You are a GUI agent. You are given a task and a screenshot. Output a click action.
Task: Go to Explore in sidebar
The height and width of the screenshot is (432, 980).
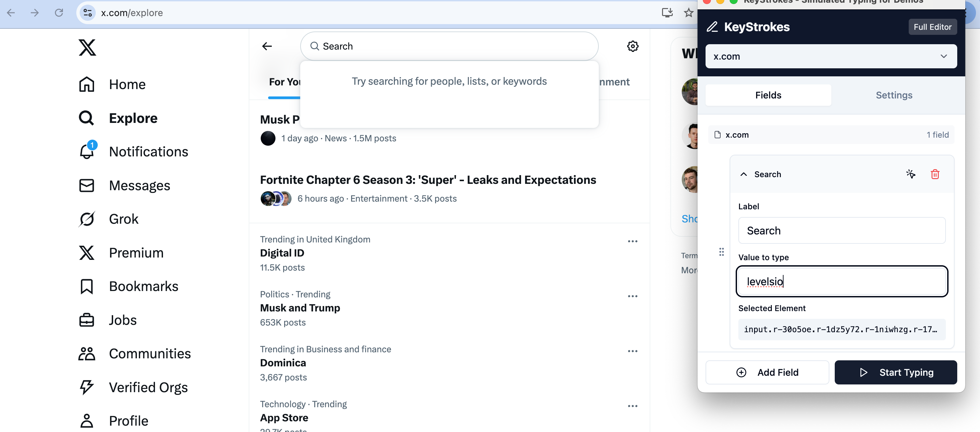[117, 118]
